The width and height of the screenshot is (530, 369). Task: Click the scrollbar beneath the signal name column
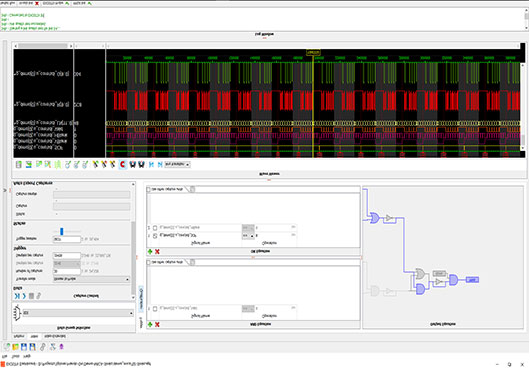[x=43, y=46]
